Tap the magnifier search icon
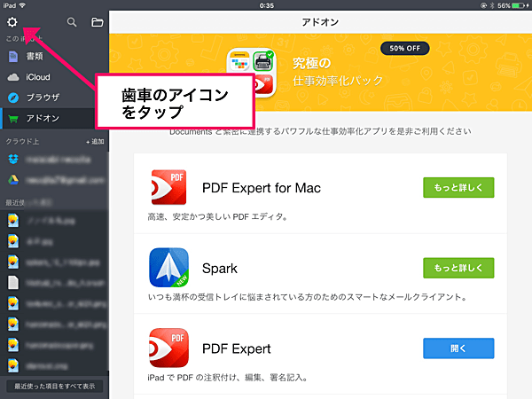This screenshot has width=532, height=399. [x=72, y=22]
